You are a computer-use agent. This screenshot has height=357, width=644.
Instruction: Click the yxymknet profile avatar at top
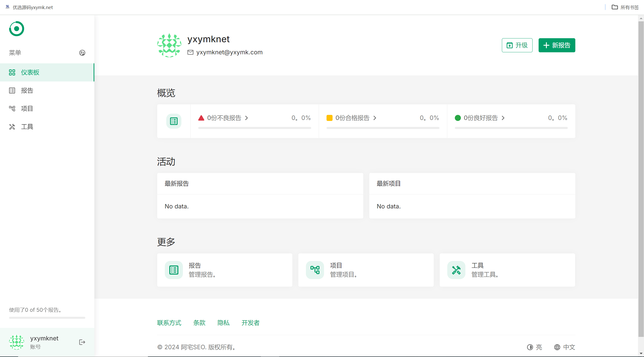coord(169,45)
